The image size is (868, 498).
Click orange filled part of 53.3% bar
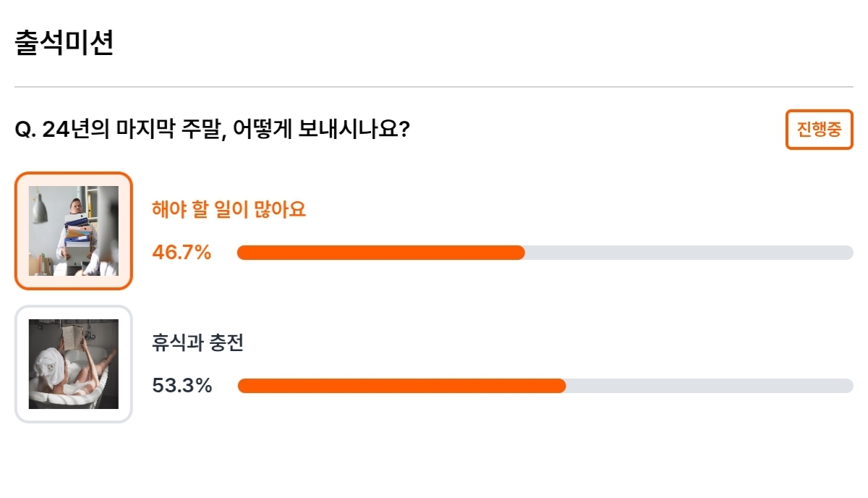(401, 386)
